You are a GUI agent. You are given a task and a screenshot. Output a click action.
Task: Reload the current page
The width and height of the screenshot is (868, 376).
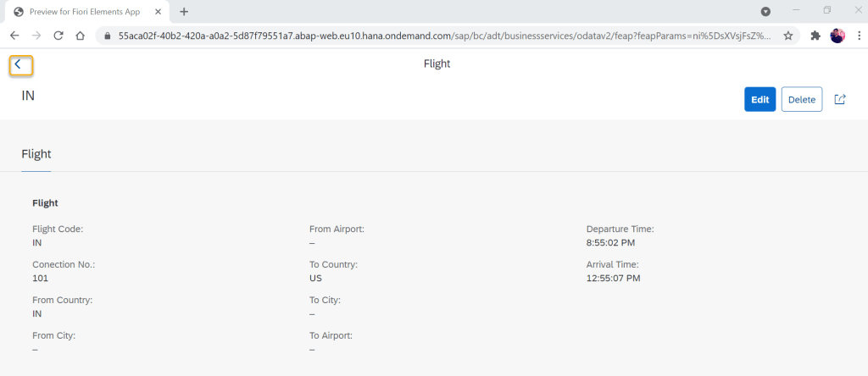click(58, 36)
